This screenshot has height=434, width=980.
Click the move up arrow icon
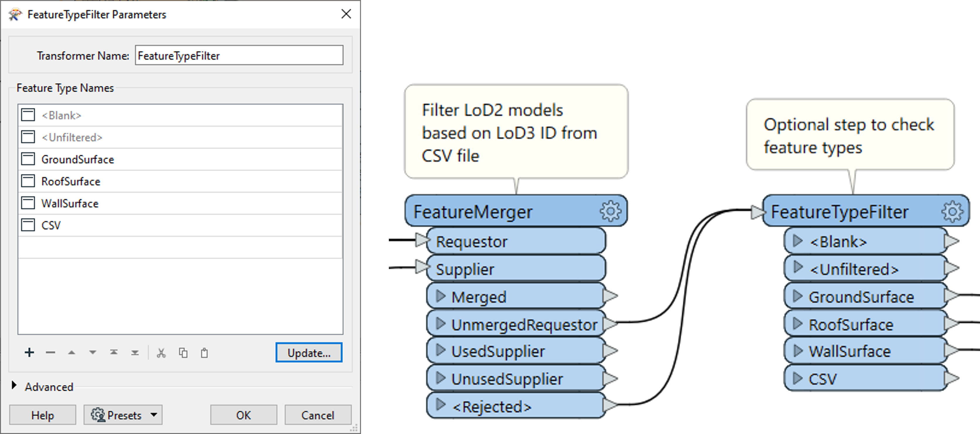point(72,353)
